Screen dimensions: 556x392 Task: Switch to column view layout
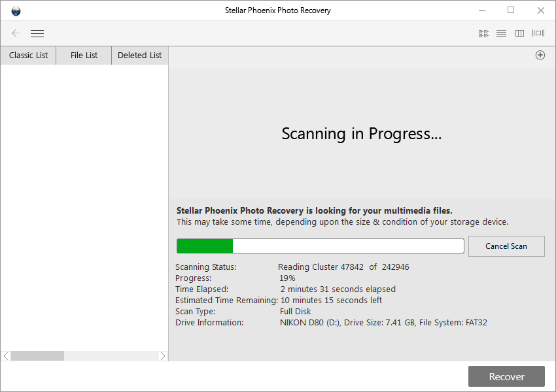pyautogui.click(x=519, y=33)
